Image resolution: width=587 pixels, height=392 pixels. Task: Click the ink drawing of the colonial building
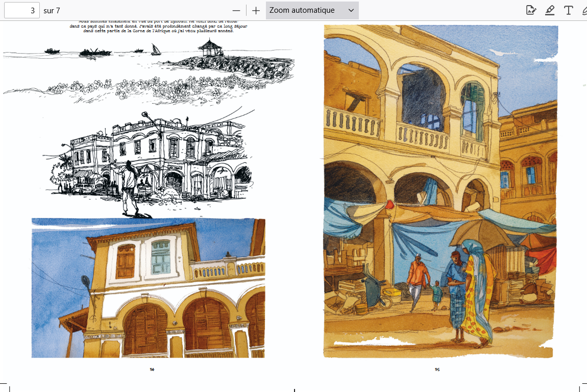click(150, 162)
